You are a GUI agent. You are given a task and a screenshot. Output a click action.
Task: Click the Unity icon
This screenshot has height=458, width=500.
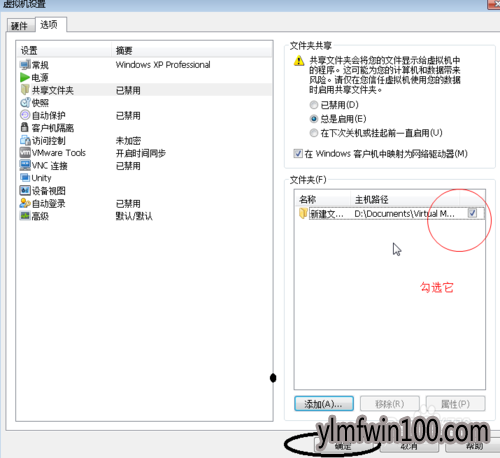[25, 177]
